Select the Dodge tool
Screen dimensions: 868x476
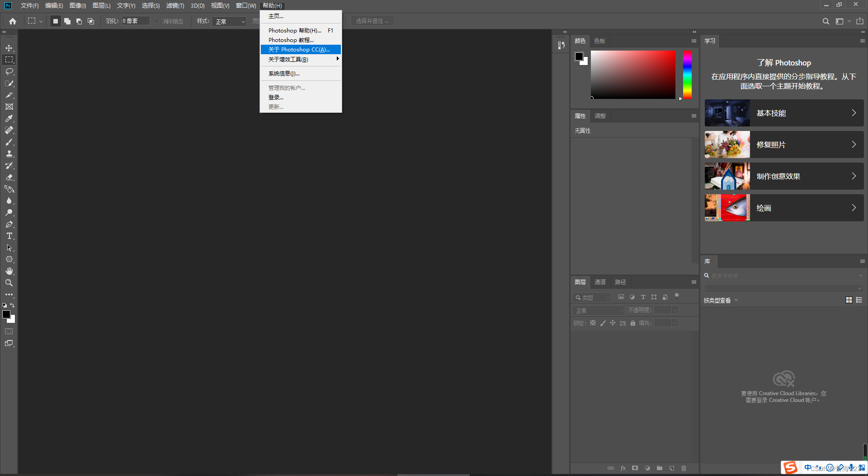(9, 212)
